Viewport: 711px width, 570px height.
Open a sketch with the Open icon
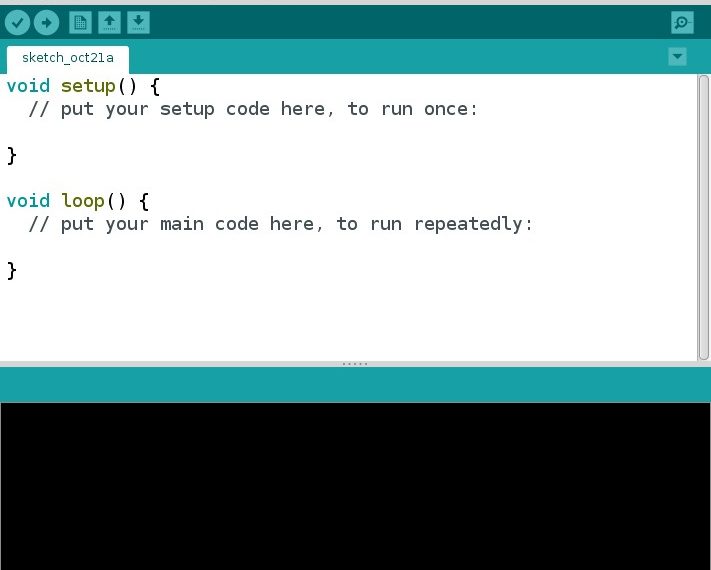[109, 22]
